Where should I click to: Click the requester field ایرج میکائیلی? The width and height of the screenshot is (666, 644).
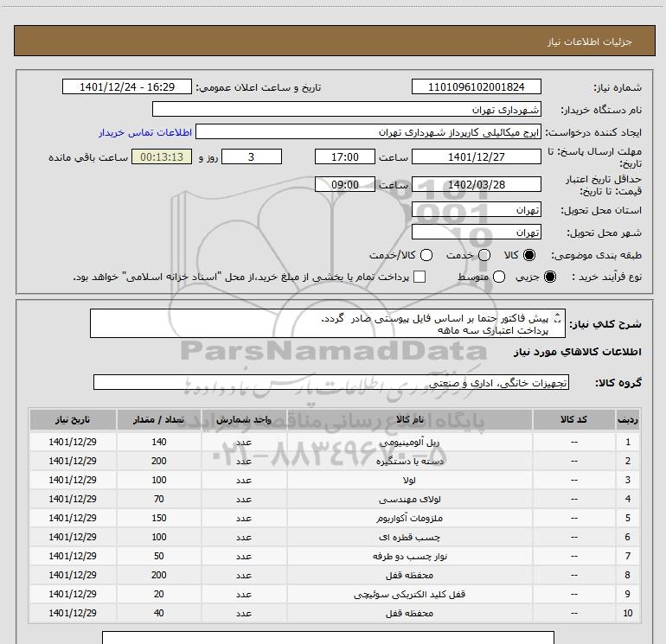pyautogui.click(x=368, y=132)
